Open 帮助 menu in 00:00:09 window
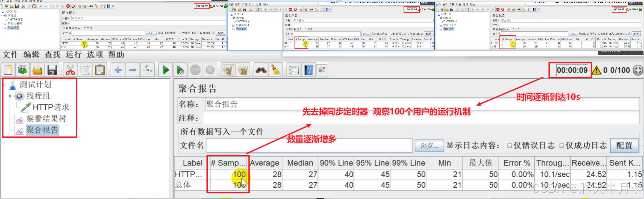The image size is (644, 199). [116, 55]
